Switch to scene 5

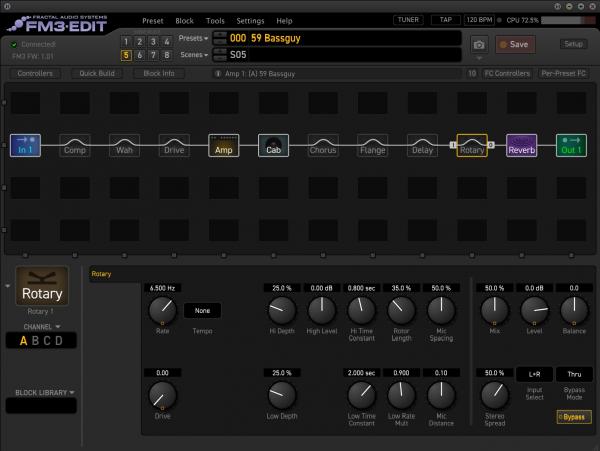[x=126, y=55]
